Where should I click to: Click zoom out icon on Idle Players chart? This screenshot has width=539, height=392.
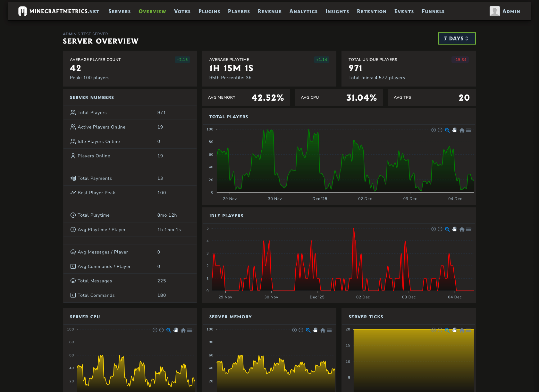(x=440, y=229)
